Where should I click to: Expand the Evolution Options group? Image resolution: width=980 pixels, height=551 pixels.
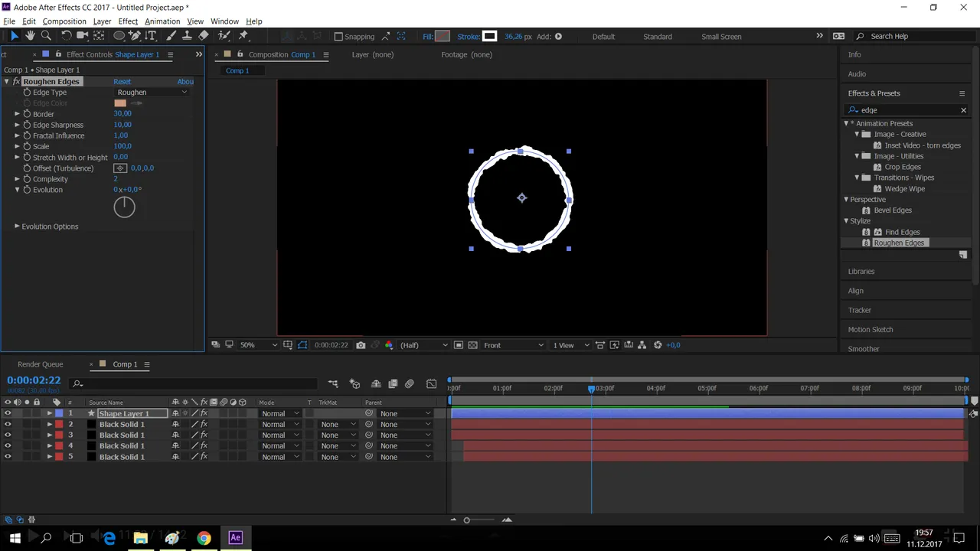pos(17,227)
